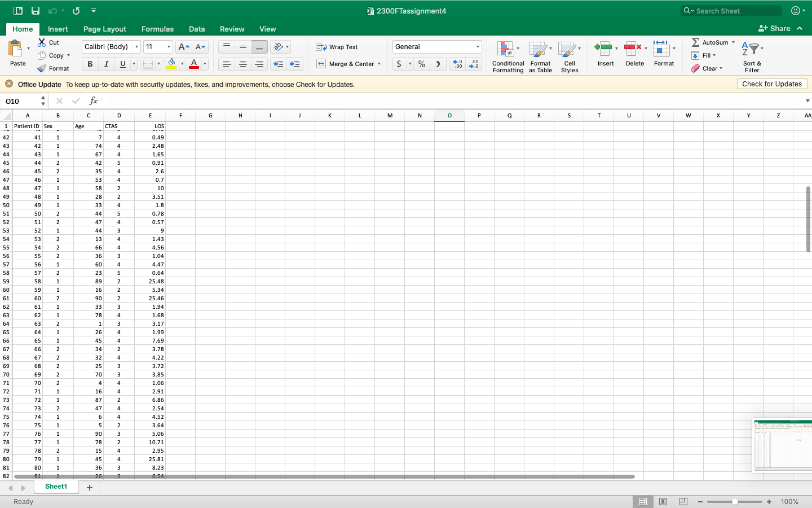The width and height of the screenshot is (812, 508).
Task: Open the font size dropdown
Action: click(x=169, y=47)
